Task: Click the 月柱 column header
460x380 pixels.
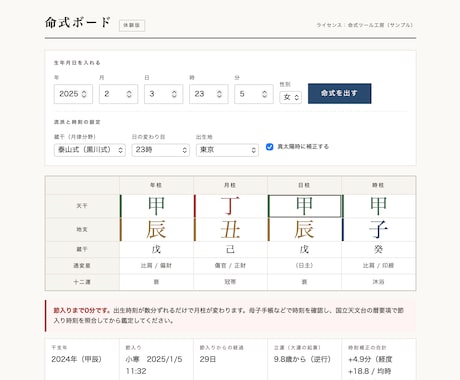Action: (230, 185)
